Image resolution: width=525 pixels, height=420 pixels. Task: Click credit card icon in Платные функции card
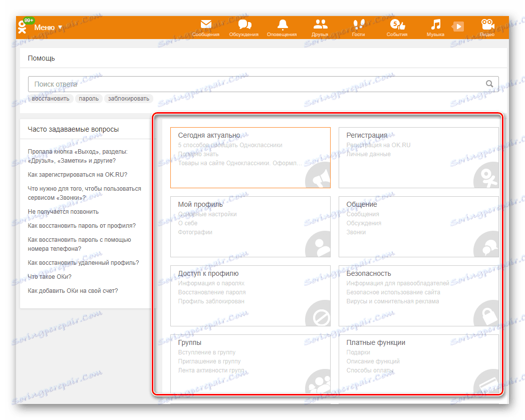486,381
